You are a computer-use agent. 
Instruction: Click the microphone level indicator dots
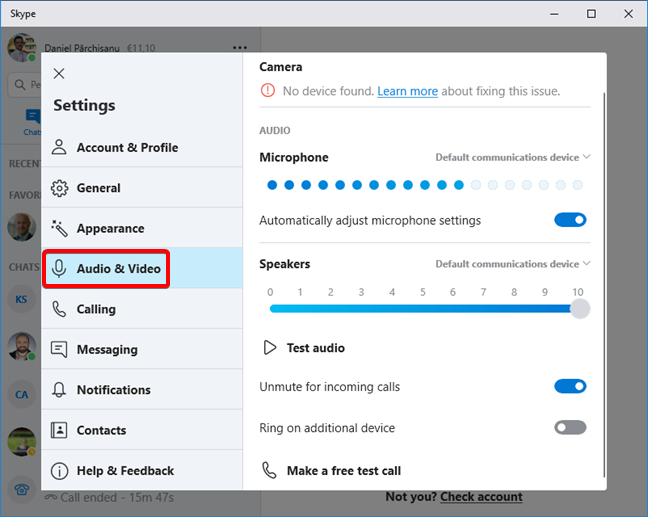click(425, 185)
